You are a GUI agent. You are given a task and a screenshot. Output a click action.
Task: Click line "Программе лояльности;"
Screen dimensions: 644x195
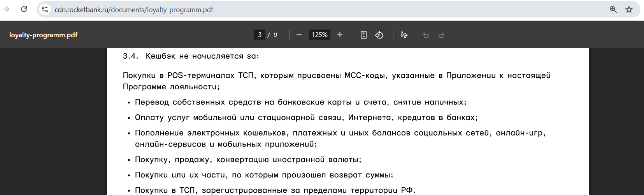tap(171, 87)
